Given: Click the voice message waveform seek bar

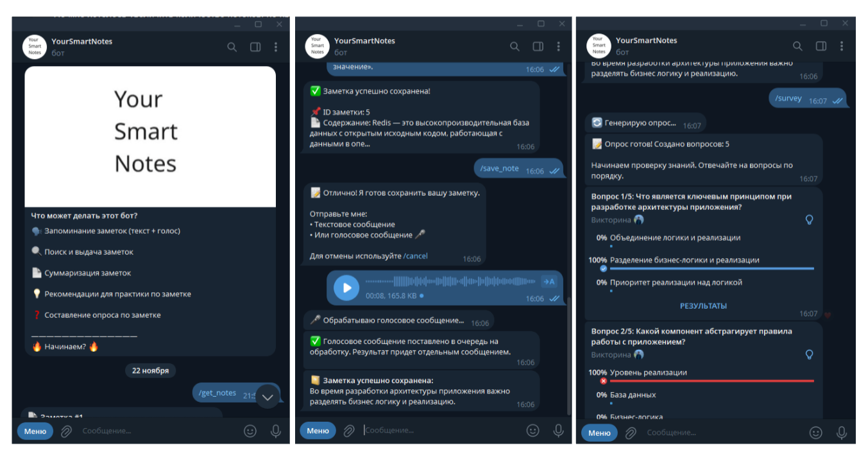Looking at the screenshot, I should pos(450,281).
